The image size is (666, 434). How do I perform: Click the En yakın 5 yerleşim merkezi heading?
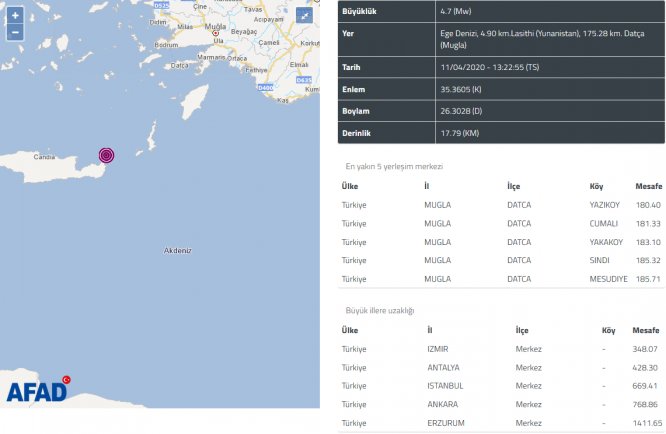[x=394, y=166]
